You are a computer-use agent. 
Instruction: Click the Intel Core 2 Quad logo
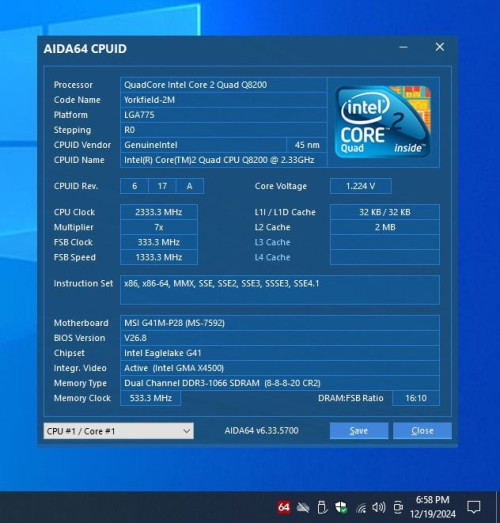(383, 122)
